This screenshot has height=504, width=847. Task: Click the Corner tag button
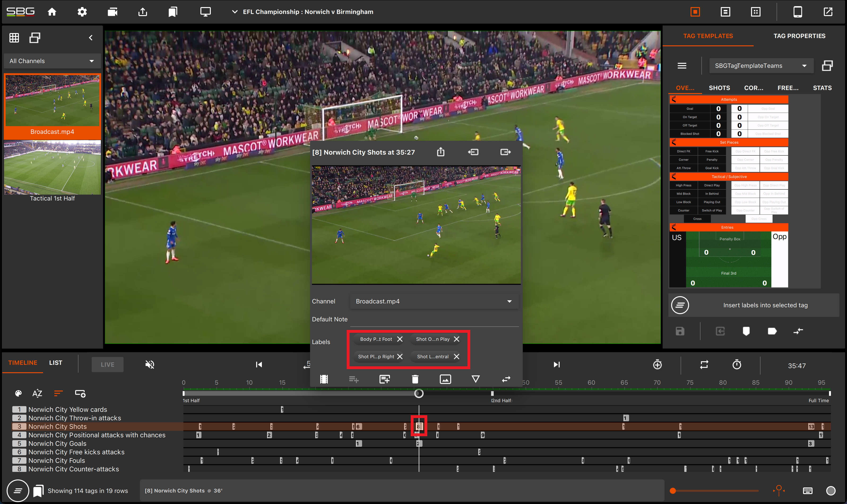coord(683,160)
